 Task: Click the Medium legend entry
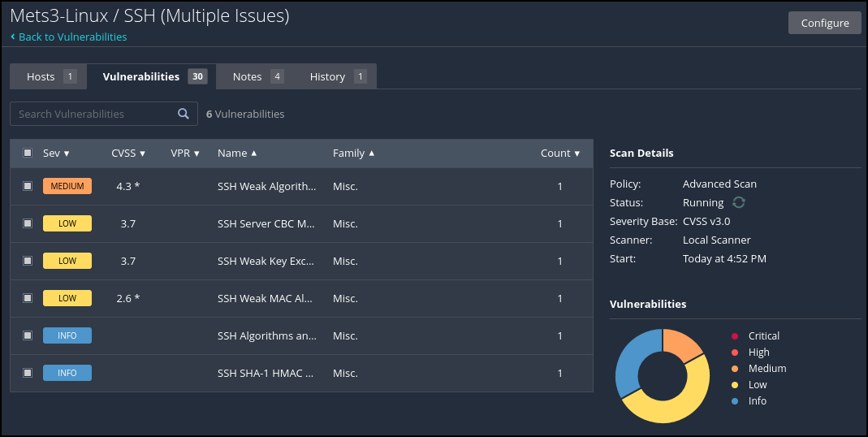pos(758,368)
